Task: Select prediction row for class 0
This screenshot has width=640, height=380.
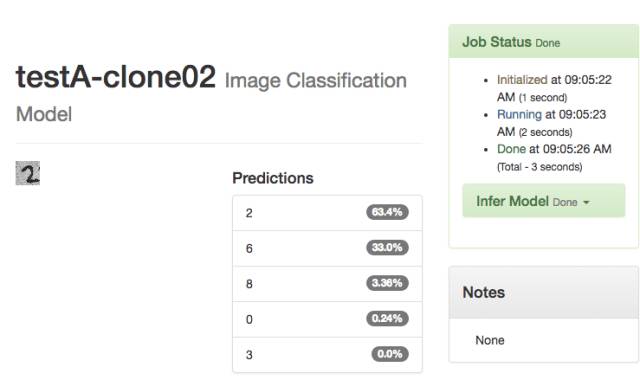Action: click(327, 319)
